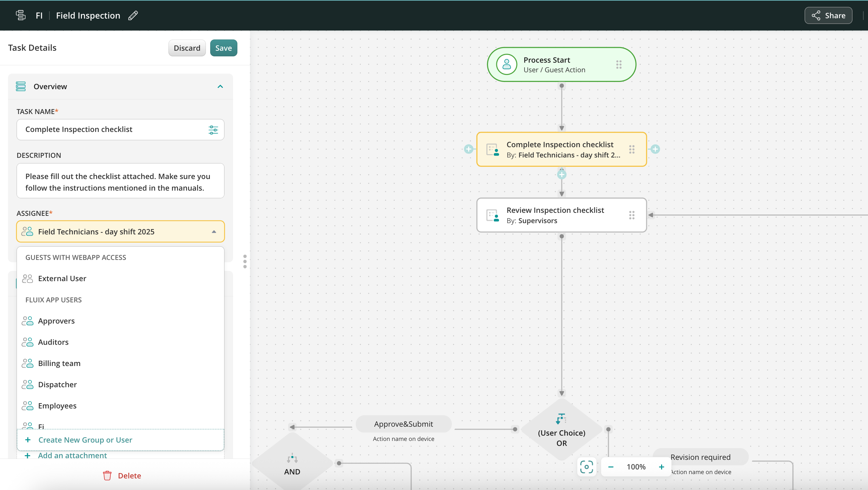Click the workflow icon next to FI
Viewport: 868px width, 490px height.
click(x=21, y=16)
